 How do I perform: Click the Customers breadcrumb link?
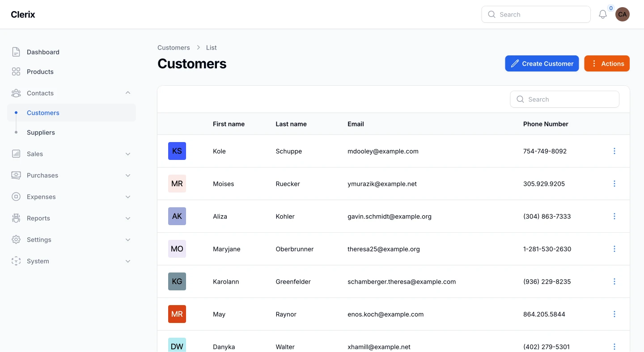tap(174, 47)
